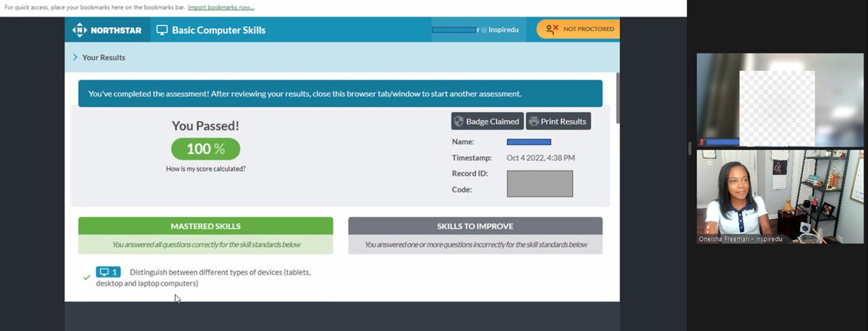
Task: Click the monitor icon beside Basic Computer Skills
Action: 162,30
